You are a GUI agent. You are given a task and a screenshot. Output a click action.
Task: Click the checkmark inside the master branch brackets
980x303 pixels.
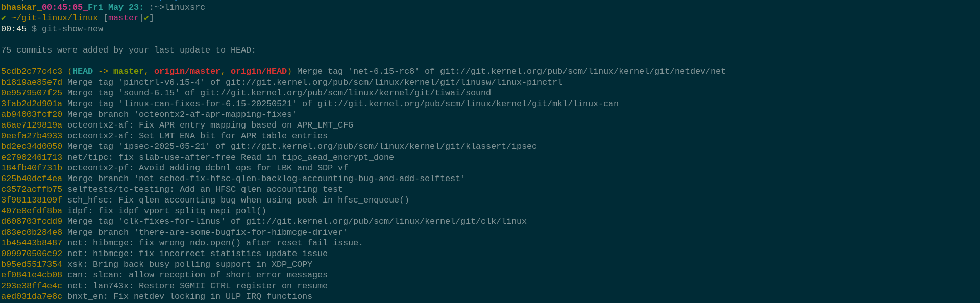click(146, 18)
